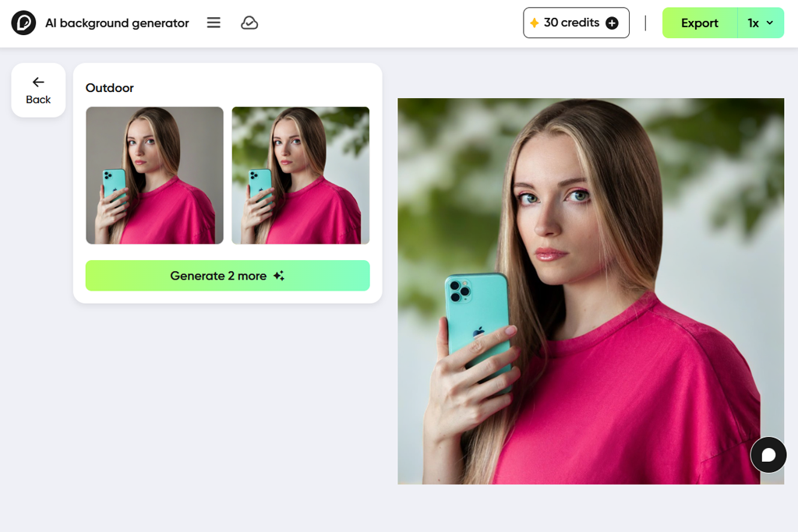Screen dimensions: 798x532
Task: Click the main preview image
Action: pyautogui.click(x=591, y=291)
